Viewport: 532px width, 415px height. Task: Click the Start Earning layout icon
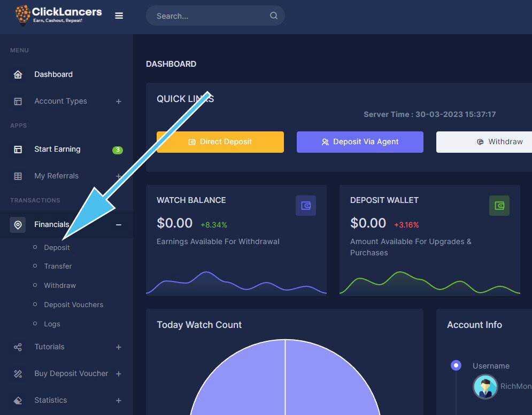point(18,150)
